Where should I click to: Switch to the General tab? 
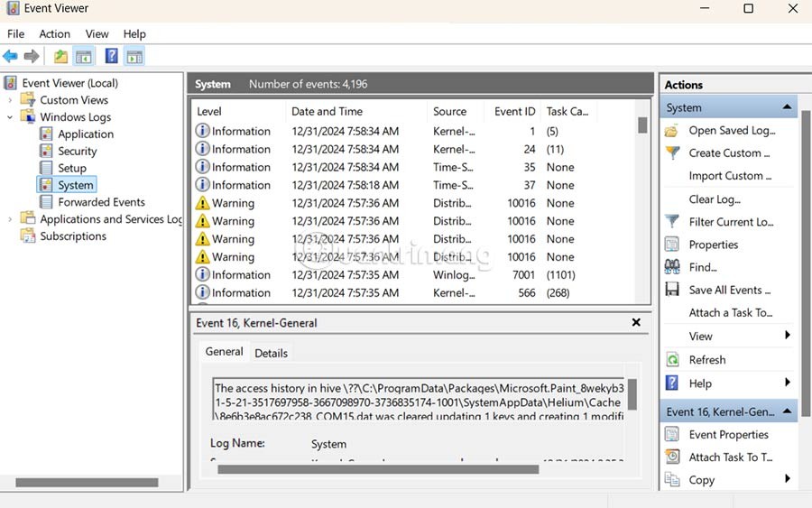point(224,352)
